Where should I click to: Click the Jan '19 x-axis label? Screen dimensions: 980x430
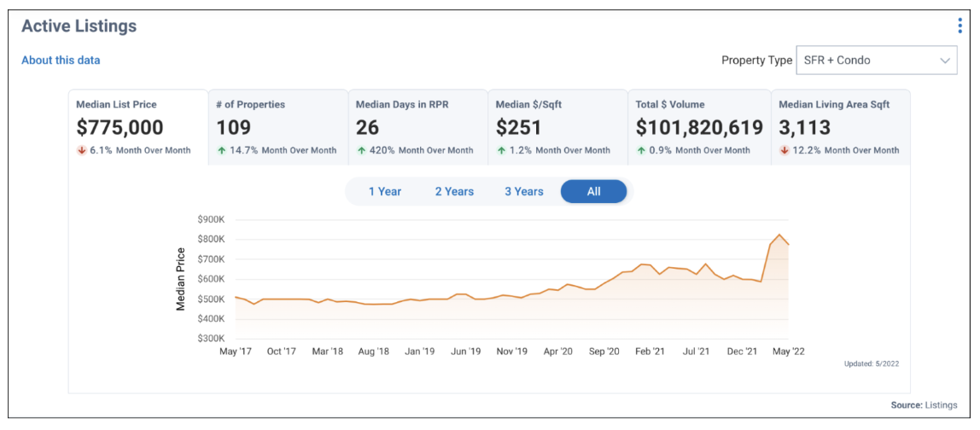[x=419, y=352]
